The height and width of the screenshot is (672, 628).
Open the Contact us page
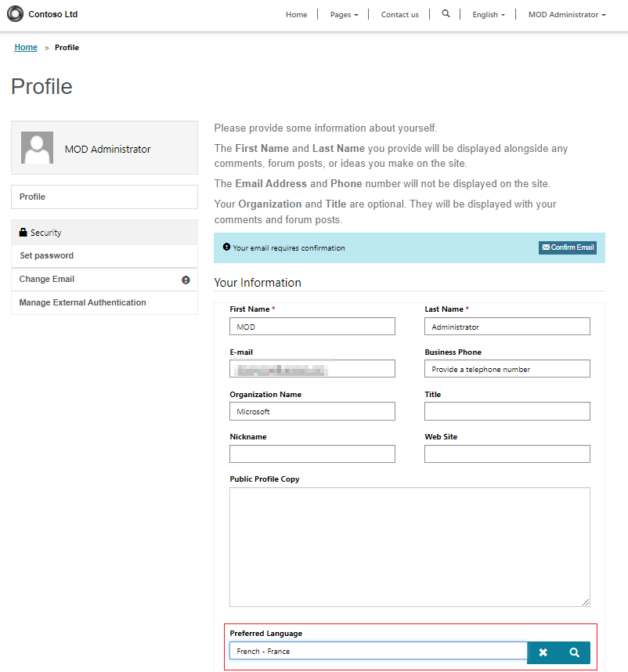(399, 15)
